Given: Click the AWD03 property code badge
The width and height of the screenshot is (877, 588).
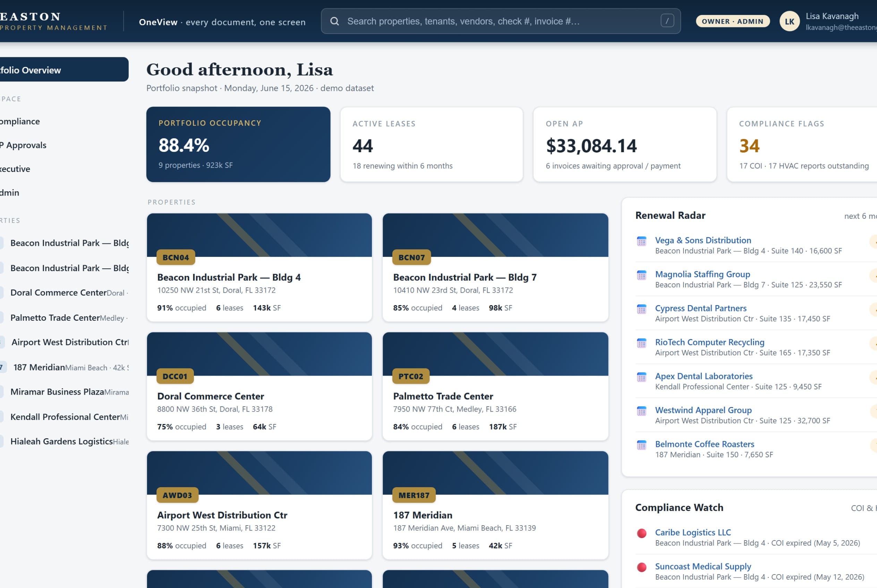Looking at the screenshot, I should tap(177, 495).
